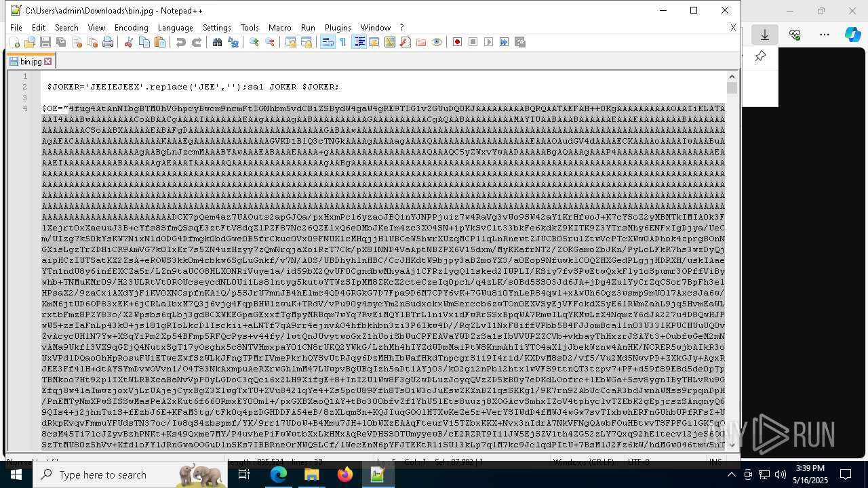Open Edge Settings and more menu
Viewport: 868px width, 488px height.
pyautogui.click(x=825, y=35)
